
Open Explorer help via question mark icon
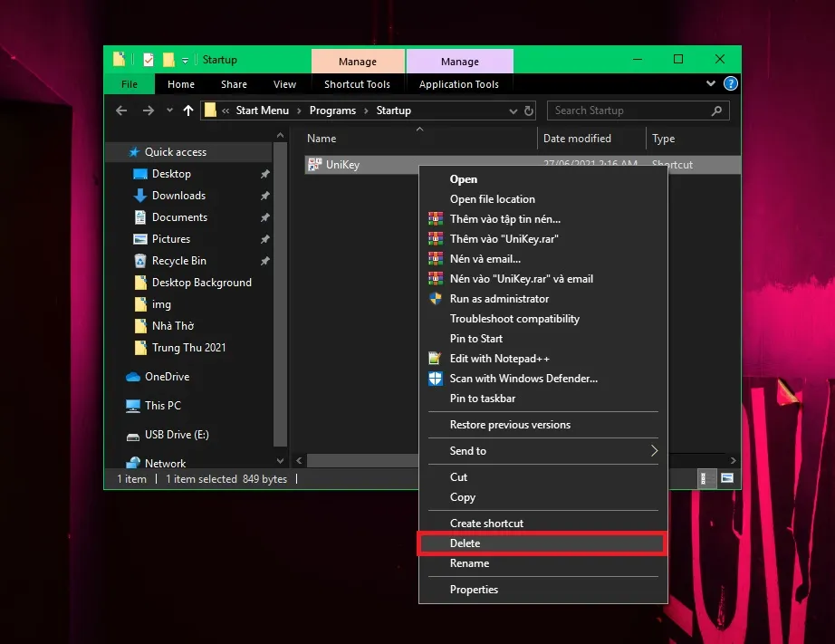(730, 84)
